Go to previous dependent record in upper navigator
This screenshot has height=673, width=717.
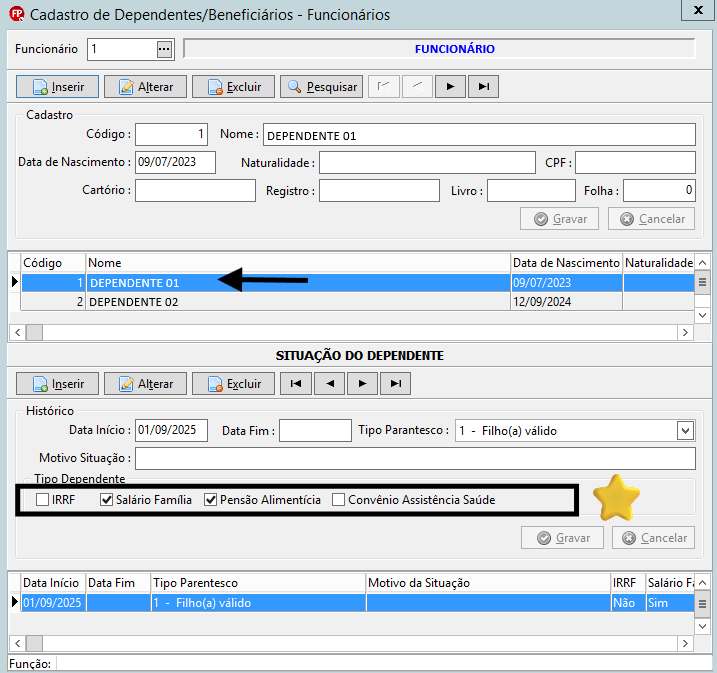[x=417, y=86]
